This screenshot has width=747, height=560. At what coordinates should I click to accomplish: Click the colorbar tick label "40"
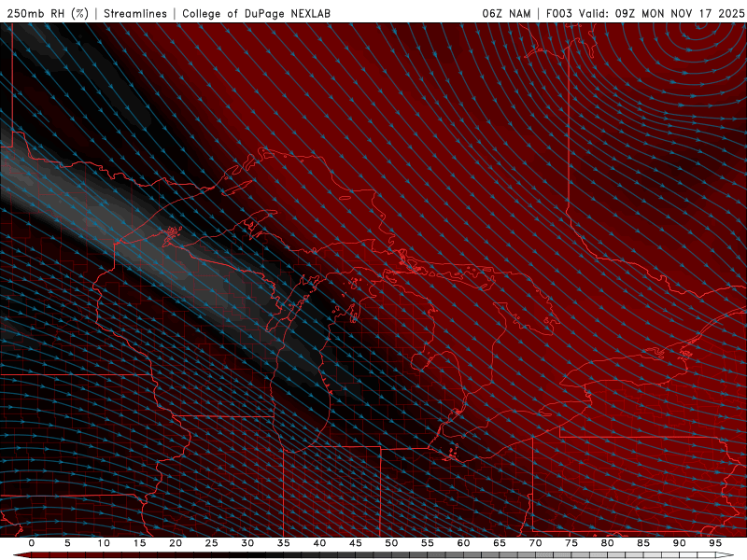(x=319, y=543)
